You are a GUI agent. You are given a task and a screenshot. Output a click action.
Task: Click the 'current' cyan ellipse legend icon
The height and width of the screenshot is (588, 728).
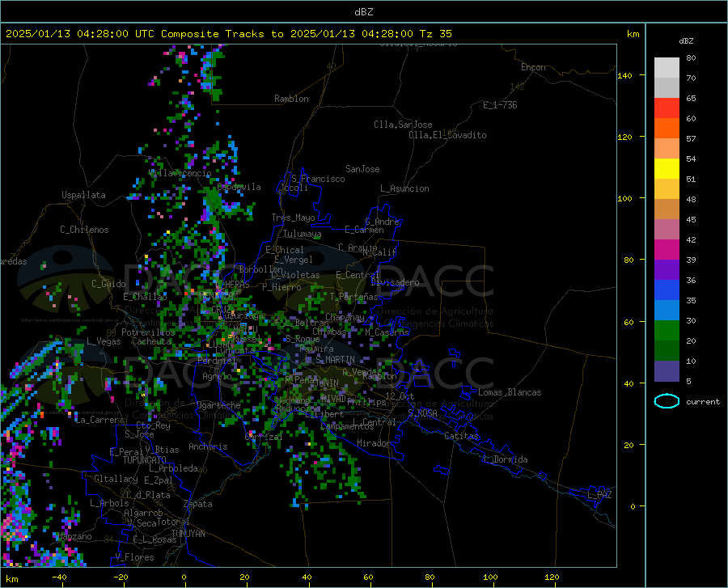tap(667, 401)
